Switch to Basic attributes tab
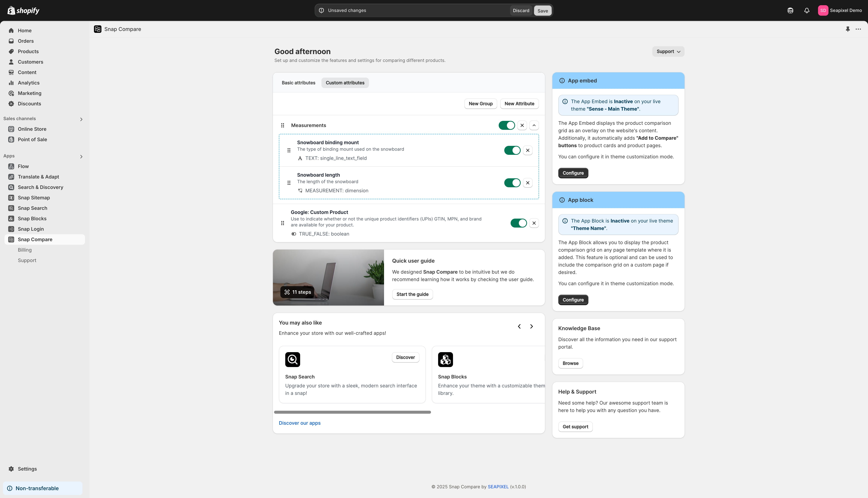Viewport: 868px width, 498px height. pyautogui.click(x=298, y=83)
